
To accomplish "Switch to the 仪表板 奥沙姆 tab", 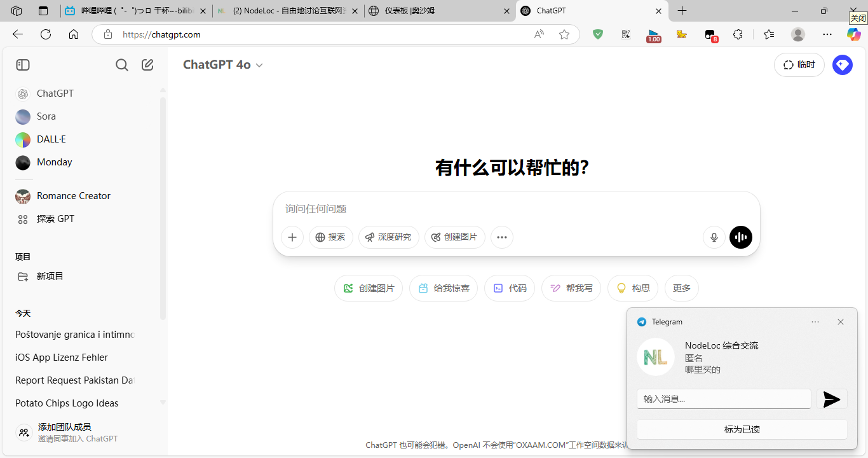I will tap(438, 11).
